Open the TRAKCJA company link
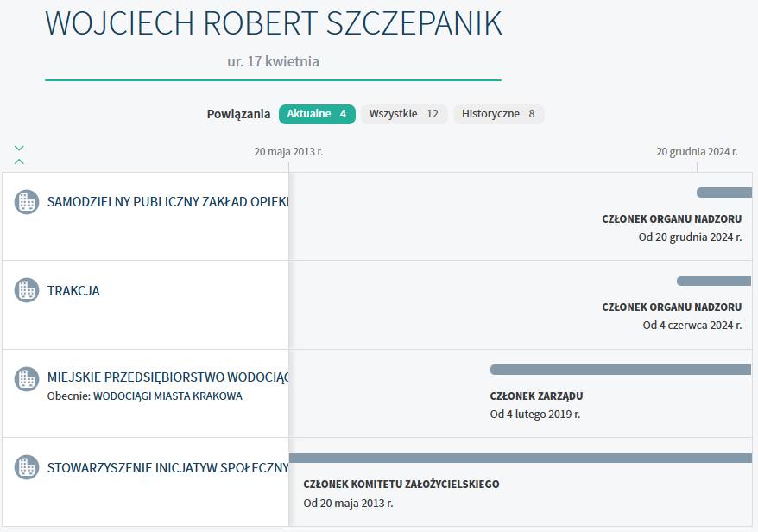 pos(73,291)
